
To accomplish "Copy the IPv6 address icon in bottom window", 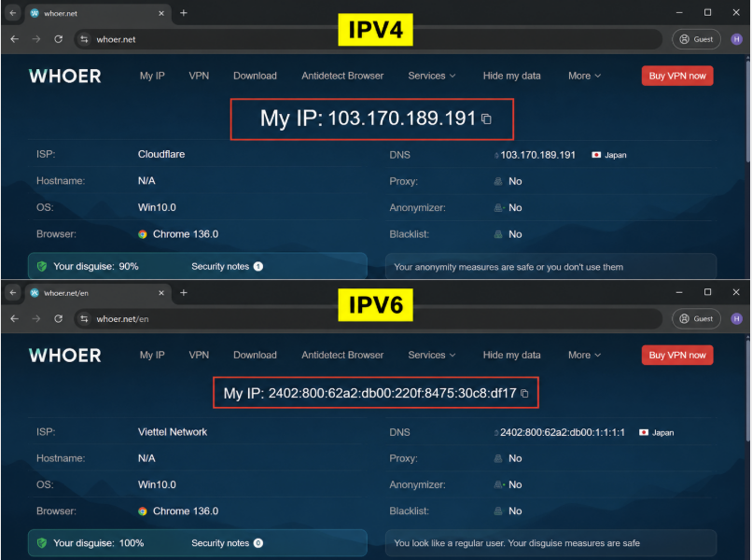I will coord(524,394).
